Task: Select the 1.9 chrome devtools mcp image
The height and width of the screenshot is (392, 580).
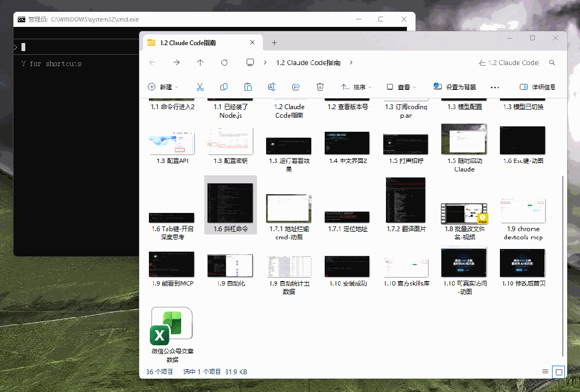Action: [522, 219]
